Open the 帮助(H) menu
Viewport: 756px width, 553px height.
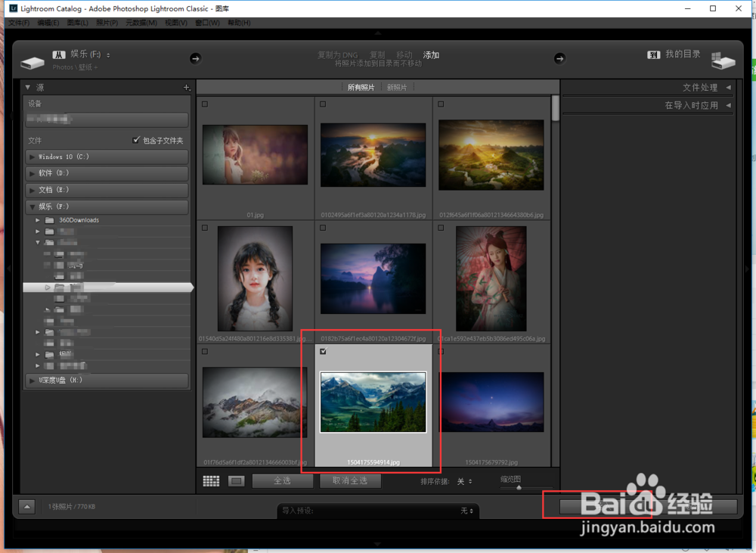point(239,23)
